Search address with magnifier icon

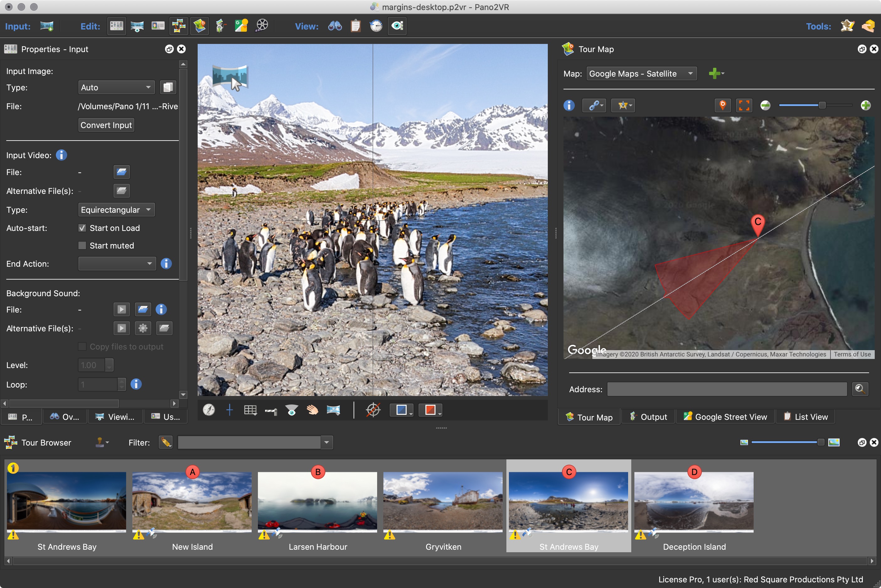pyautogui.click(x=860, y=389)
